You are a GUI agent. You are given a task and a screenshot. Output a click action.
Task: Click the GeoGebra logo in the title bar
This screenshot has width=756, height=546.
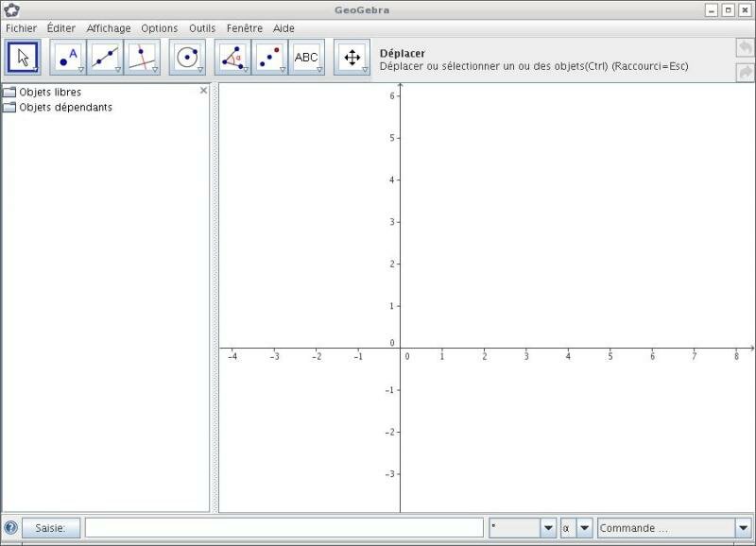coord(11,10)
